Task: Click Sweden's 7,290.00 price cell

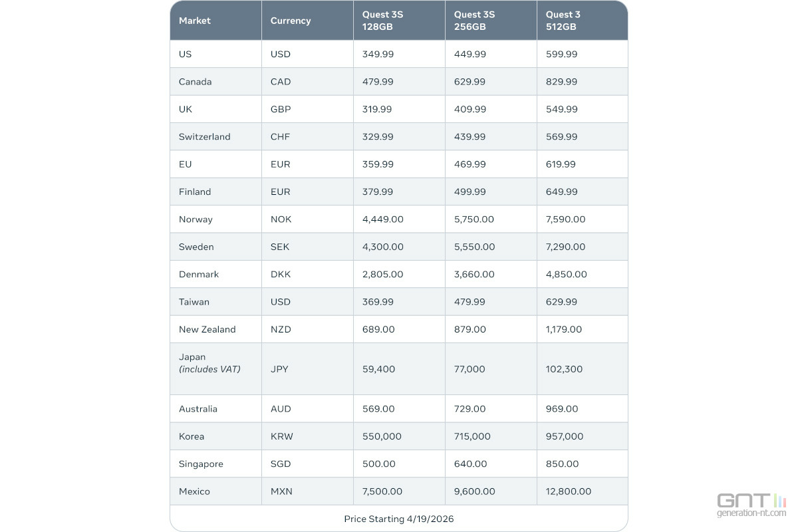Action: [x=565, y=247]
